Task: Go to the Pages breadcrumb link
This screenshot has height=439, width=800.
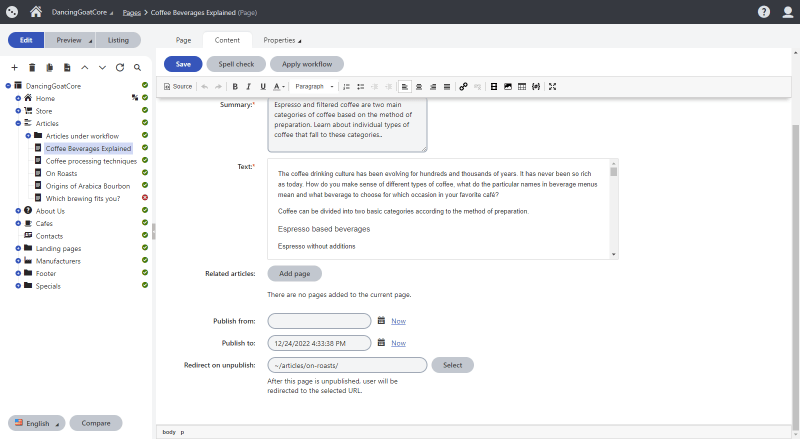Action: [x=132, y=12]
